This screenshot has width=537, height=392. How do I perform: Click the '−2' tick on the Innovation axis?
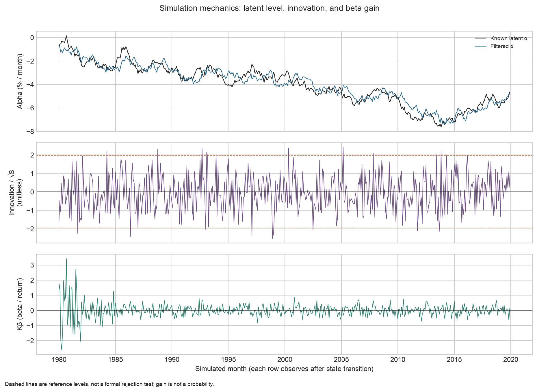pos(30,229)
